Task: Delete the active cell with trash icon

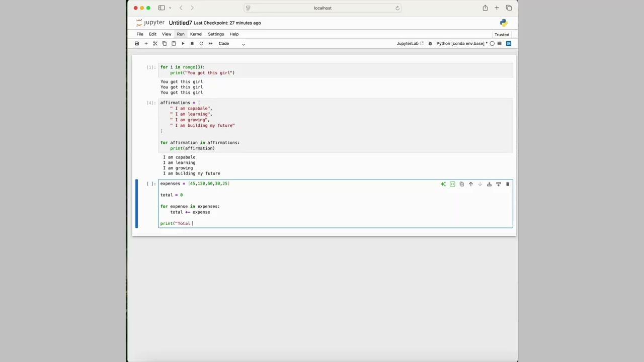Action: pyautogui.click(x=507, y=185)
